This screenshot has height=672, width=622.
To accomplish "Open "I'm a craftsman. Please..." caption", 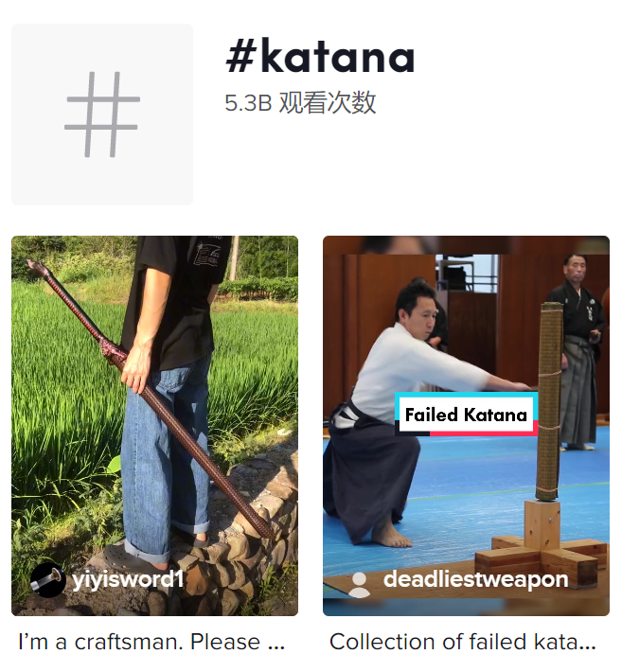I will pos(151,642).
